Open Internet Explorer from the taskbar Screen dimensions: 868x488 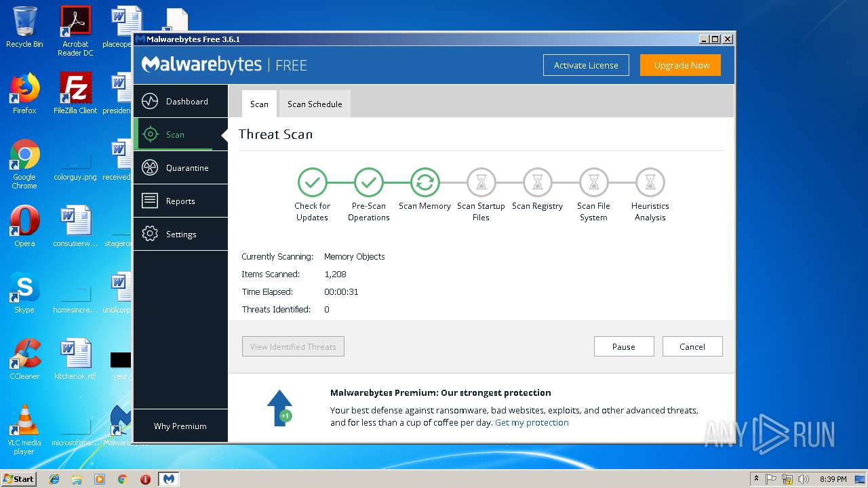click(54, 479)
